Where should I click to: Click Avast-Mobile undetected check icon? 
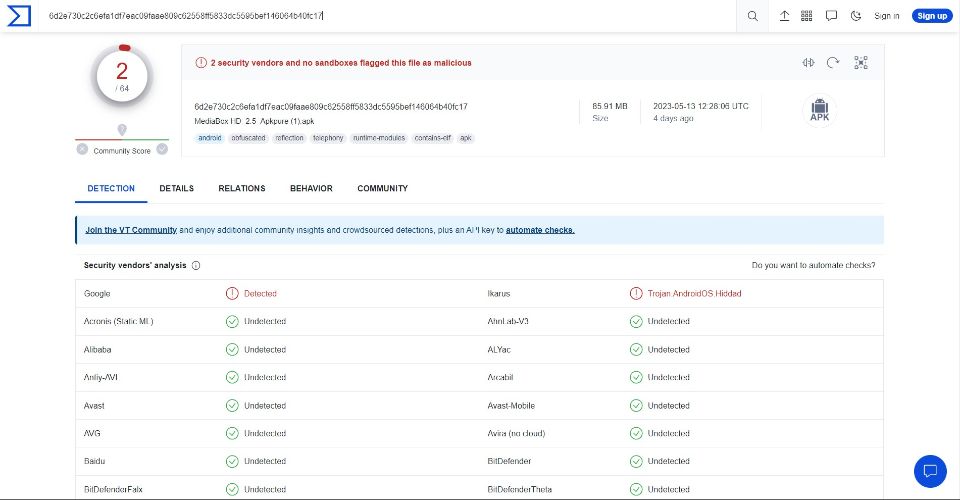pyautogui.click(x=636, y=405)
